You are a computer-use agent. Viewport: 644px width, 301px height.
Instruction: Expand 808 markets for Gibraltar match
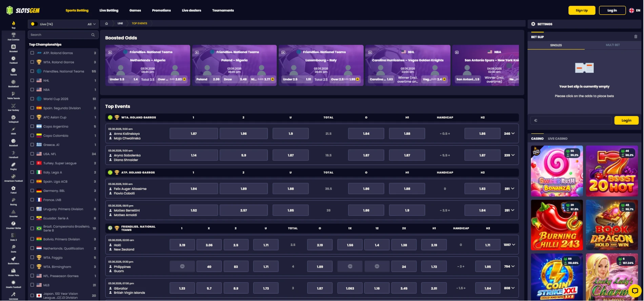click(x=509, y=288)
